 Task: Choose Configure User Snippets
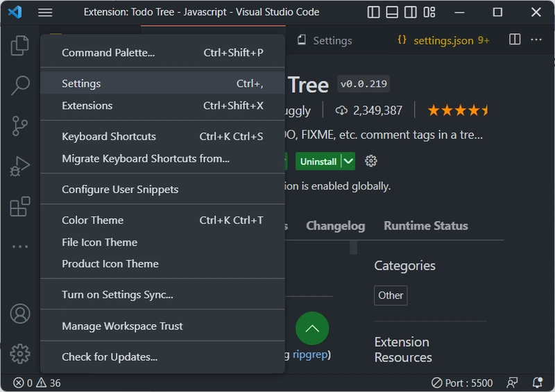[x=162, y=189]
